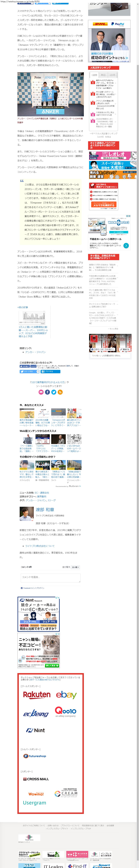The image size is (139, 868).
Task: Click the Wowma! sponsor logo
Action: point(36,794)
